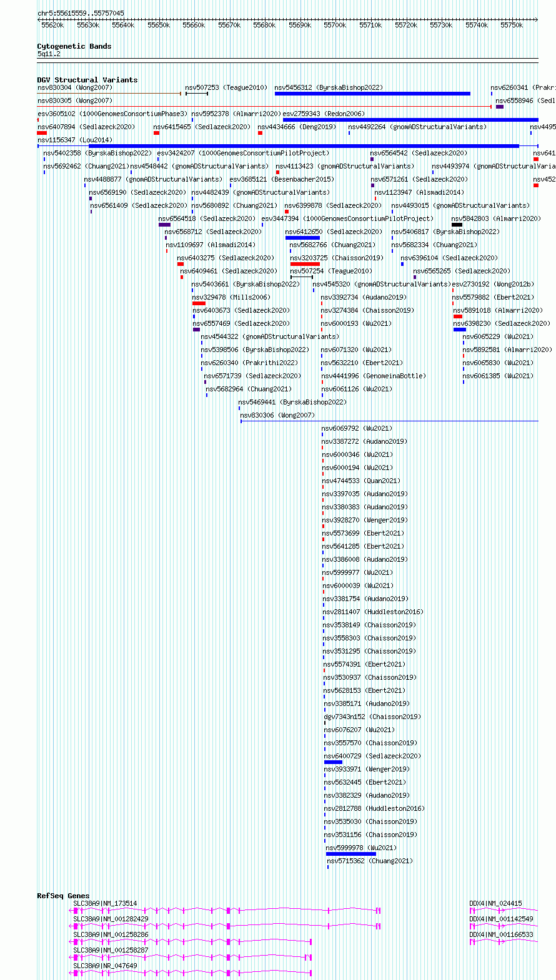
Task: Click the nsv1109697 (Alsmadi2014) label
Action: (211, 245)
